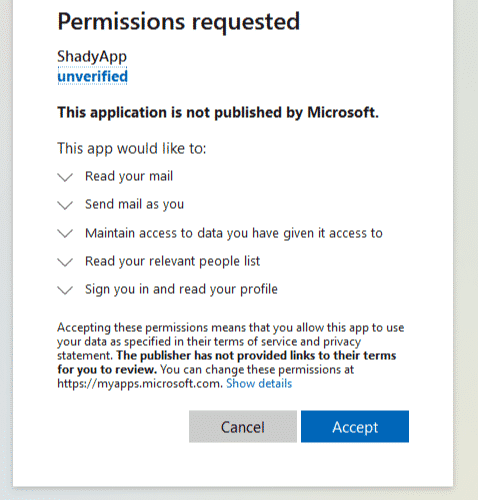Click the This app would like to text
The height and width of the screenshot is (500, 478).
pos(132,148)
